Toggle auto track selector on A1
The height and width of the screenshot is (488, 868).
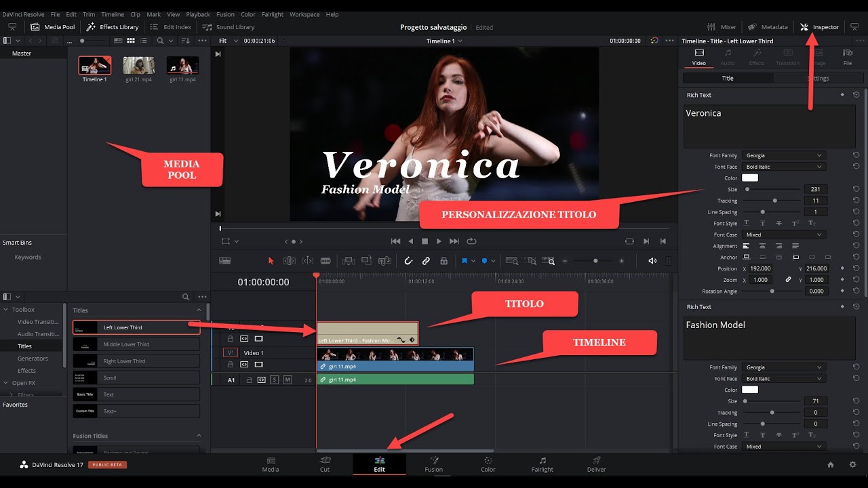pyautogui.click(x=262, y=380)
